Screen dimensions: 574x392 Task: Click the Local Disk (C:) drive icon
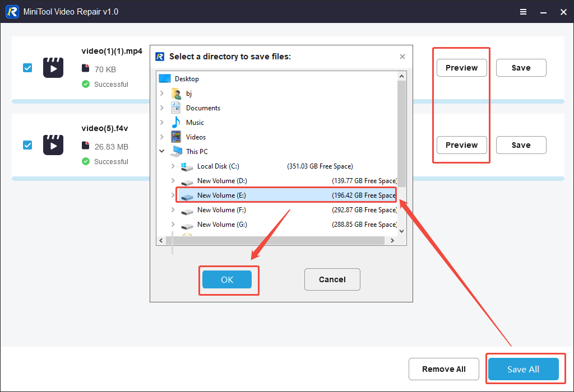click(x=187, y=166)
